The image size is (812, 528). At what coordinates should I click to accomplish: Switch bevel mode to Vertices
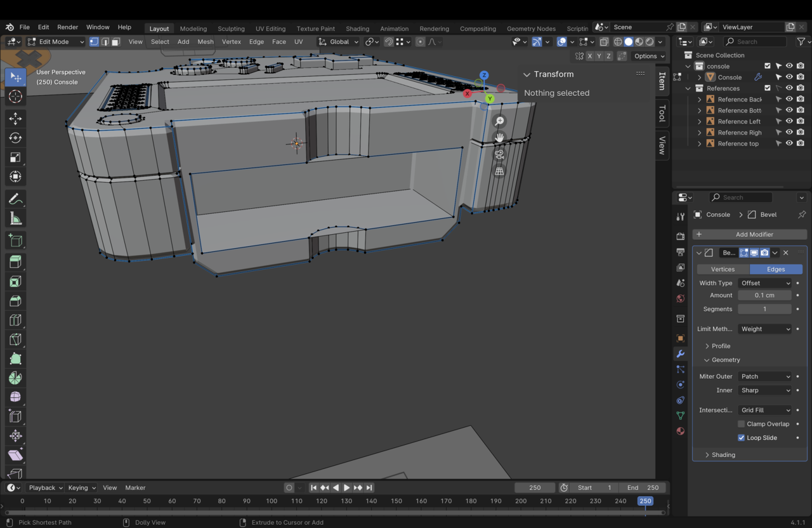(723, 269)
